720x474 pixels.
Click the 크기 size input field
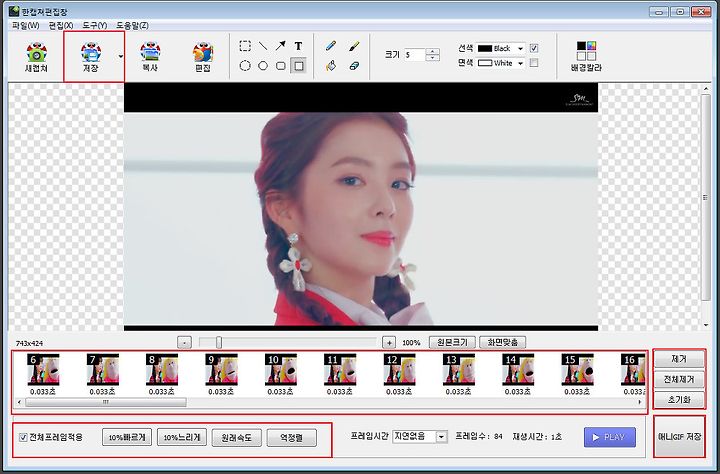click(x=415, y=55)
